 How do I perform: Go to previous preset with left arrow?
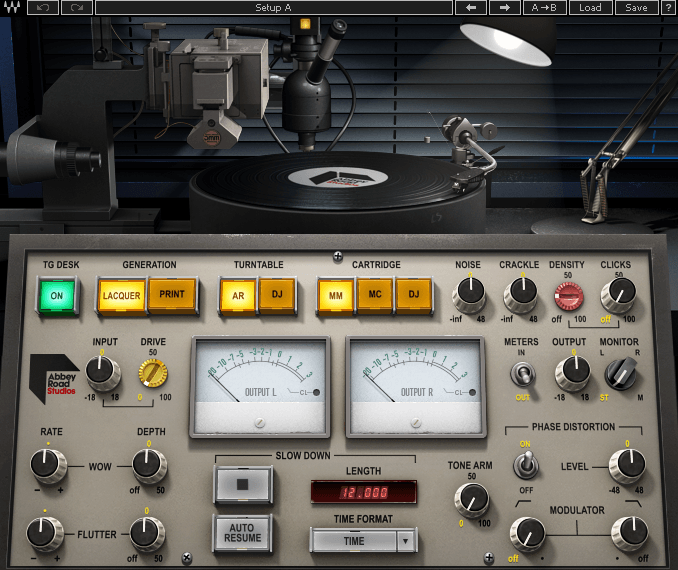click(471, 8)
